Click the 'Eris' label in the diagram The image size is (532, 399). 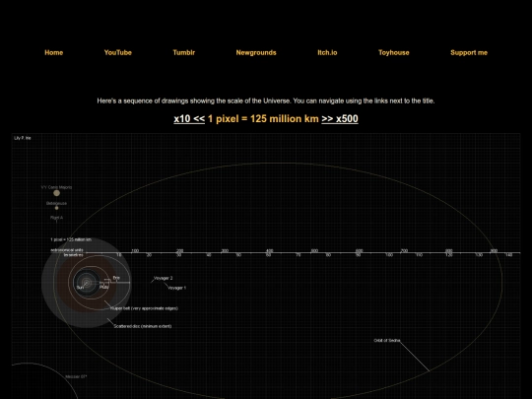pos(116,278)
